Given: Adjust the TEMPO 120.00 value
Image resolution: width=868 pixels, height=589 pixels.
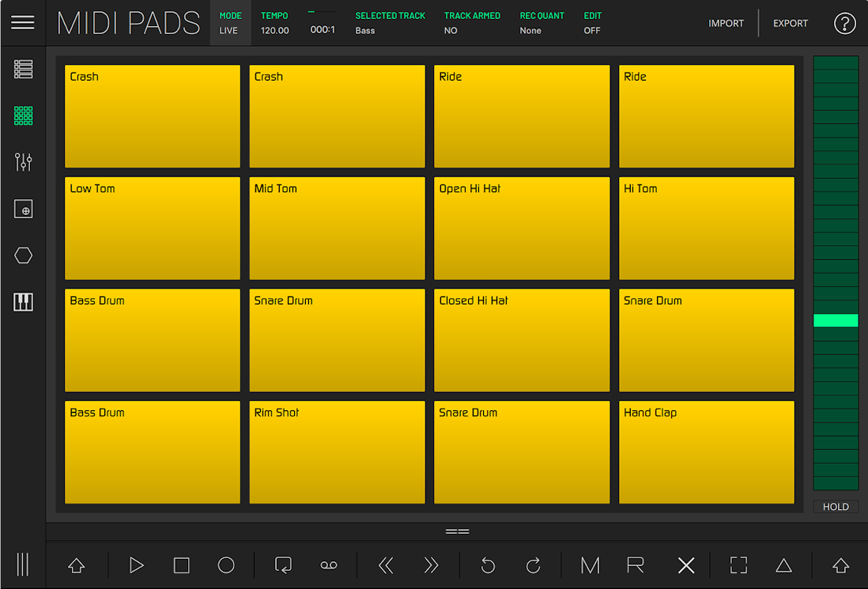Looking at the screenshot, I should click(x=275, y=23).
